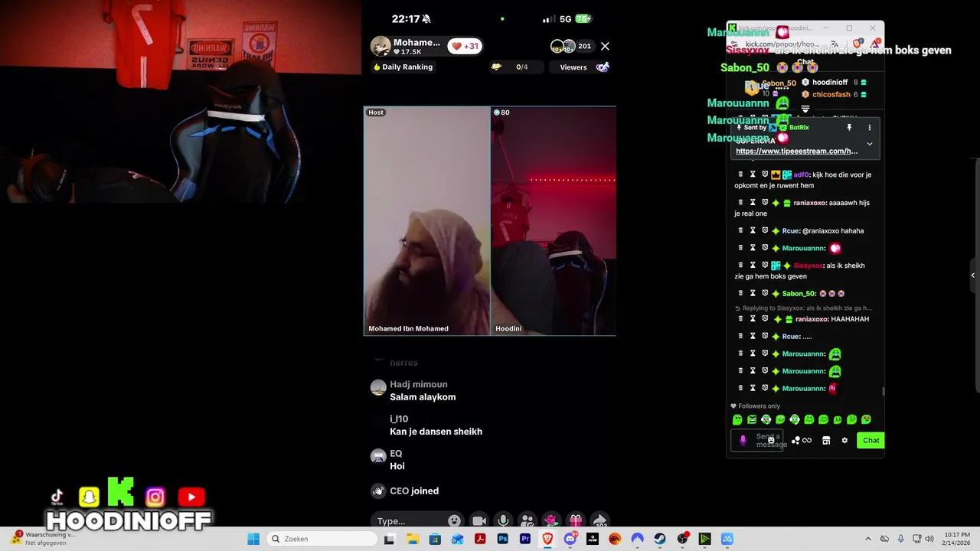The image size is (980, 551).
Task: Select the angry green quick emote
Action: pyautogui.click(x=752, y=419)
